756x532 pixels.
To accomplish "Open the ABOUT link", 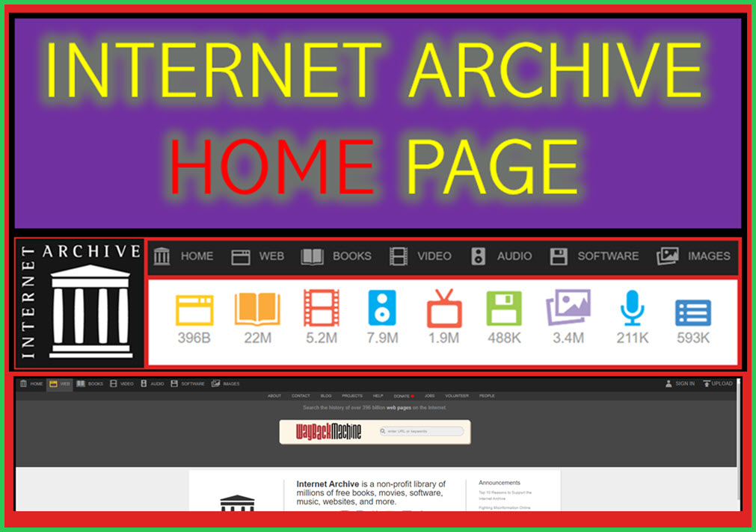I will tap(274, 395).
